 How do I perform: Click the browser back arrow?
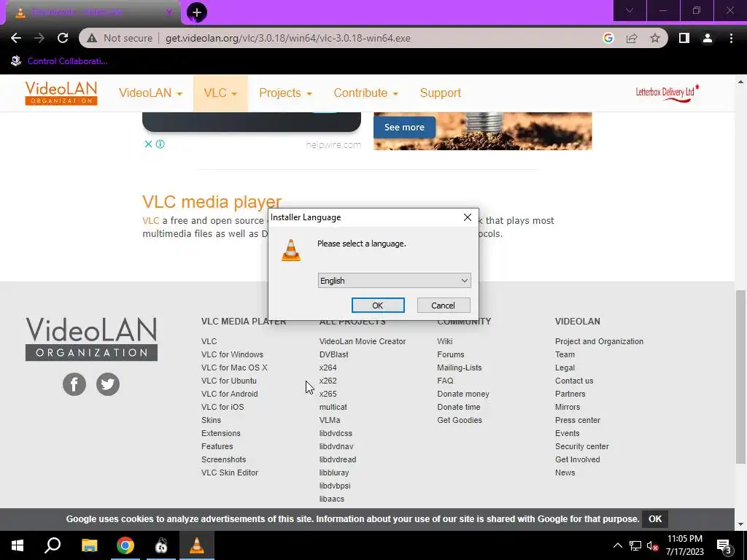(16, 38)
